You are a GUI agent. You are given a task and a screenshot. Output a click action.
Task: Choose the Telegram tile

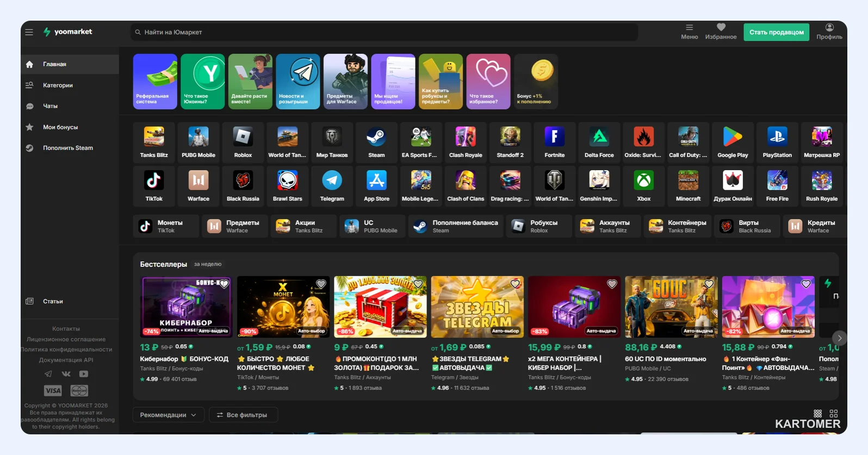pos(332,186)
